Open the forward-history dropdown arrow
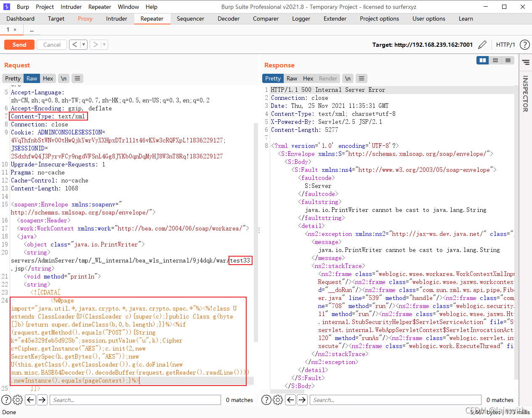This screenshot has height=418, width=532. pyautogui.click(x=104, y=44)
